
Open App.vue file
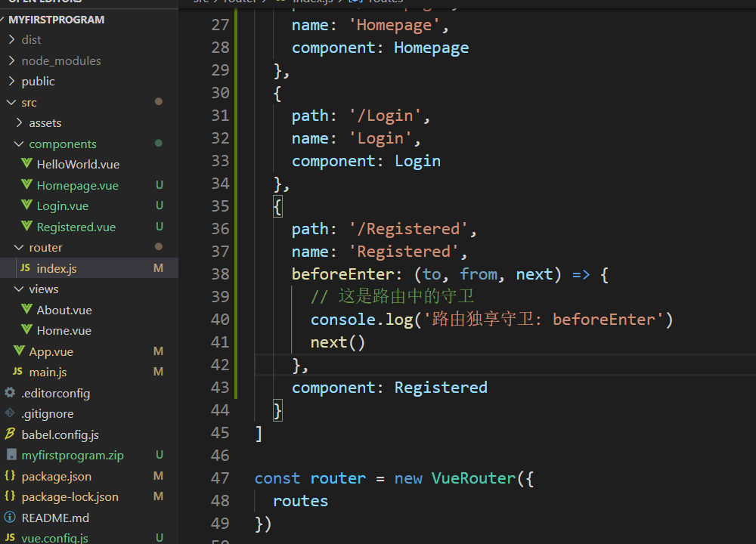click(51, 352)
